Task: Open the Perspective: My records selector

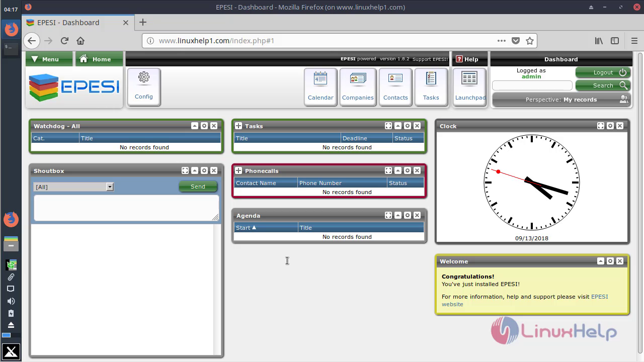Action: pos(561,100)
